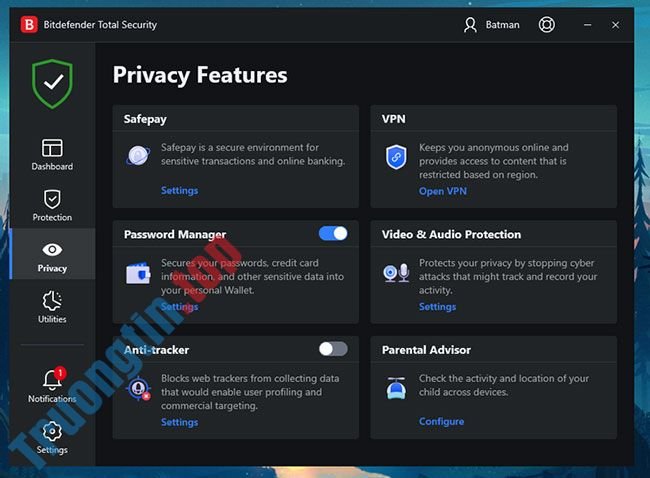Click the green shield status icon
This screenshot has width=650, height=478.
pyautogui.click(x=52, y=84)
